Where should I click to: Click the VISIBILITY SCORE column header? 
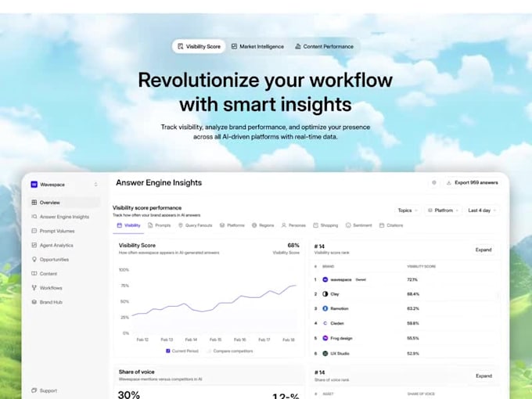point(421,266)
